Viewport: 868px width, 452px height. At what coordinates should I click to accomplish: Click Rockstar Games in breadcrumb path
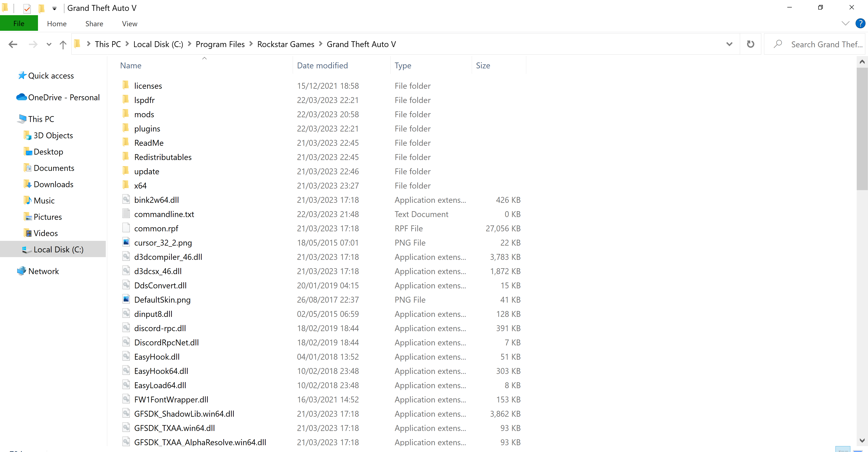point(285,44)
